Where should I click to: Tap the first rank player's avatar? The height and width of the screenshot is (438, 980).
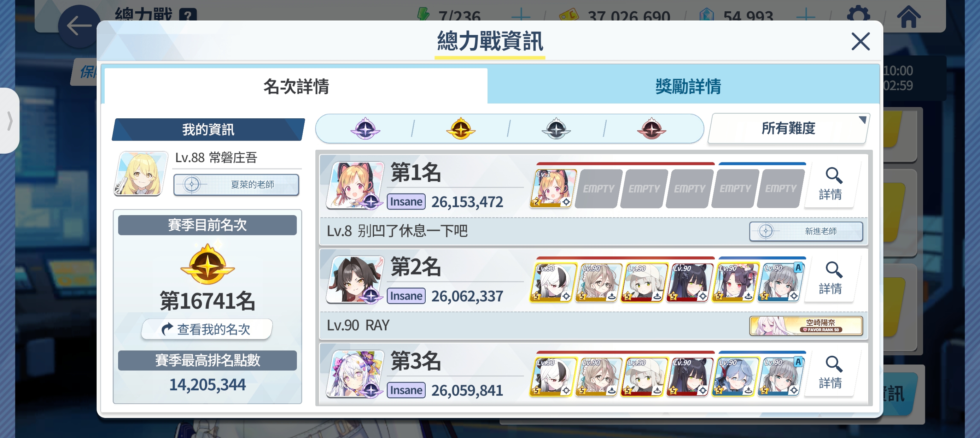click(355, 185)
